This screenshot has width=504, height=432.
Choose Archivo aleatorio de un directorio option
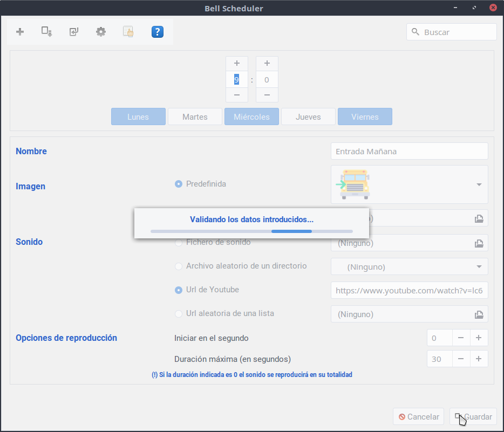(179, 266)
